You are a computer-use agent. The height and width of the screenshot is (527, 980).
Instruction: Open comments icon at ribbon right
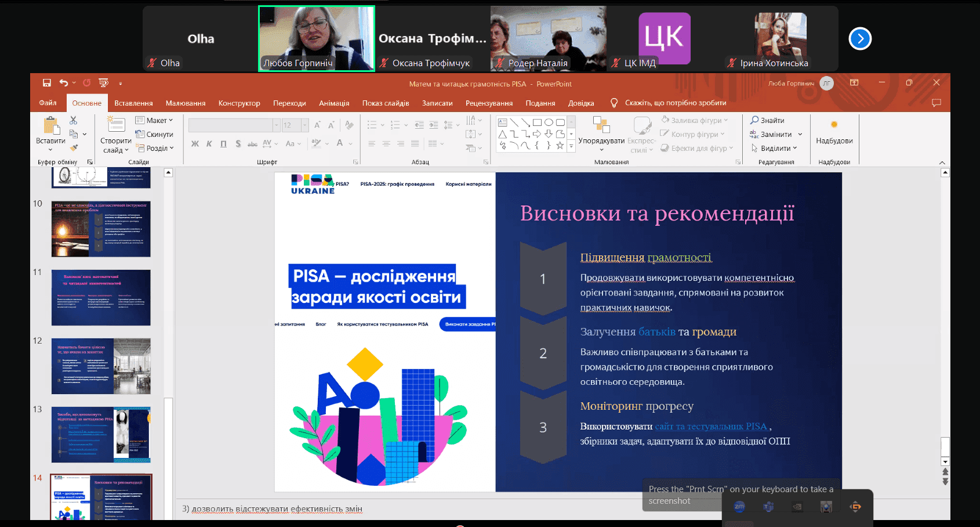(x=936, y=103)
